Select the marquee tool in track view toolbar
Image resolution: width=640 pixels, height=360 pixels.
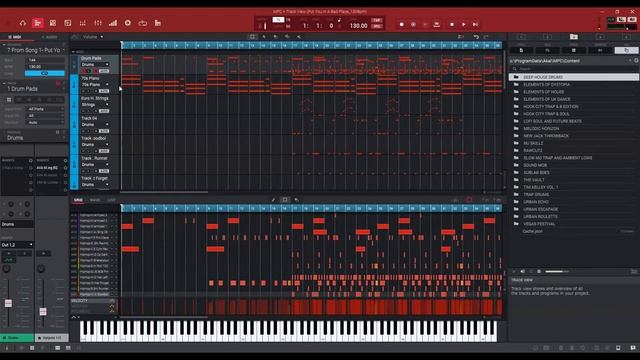coord(252,37)
